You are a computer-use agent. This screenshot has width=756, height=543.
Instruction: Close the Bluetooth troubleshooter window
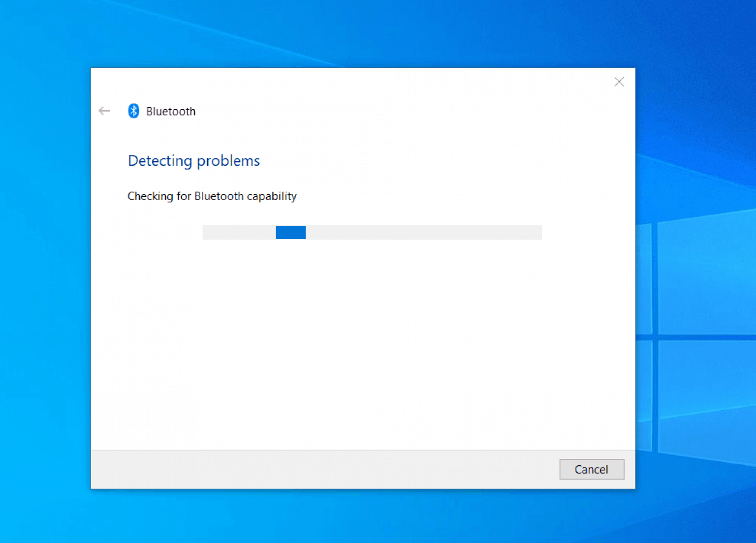619,82
